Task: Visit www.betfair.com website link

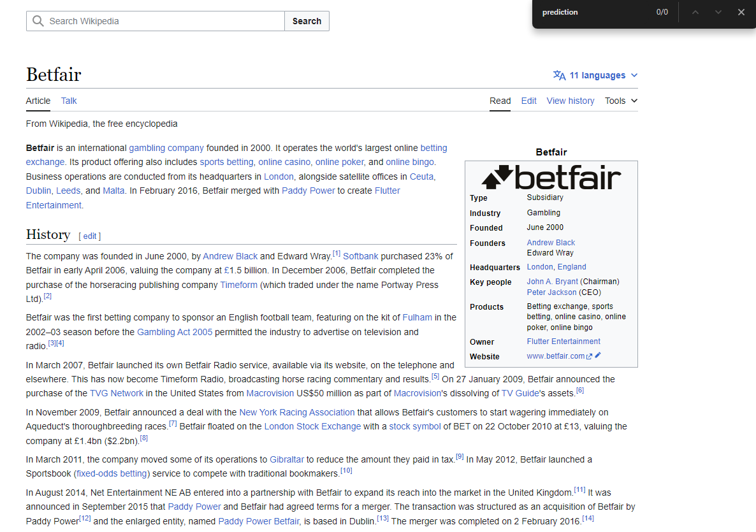Action: [x=555, y=356]
